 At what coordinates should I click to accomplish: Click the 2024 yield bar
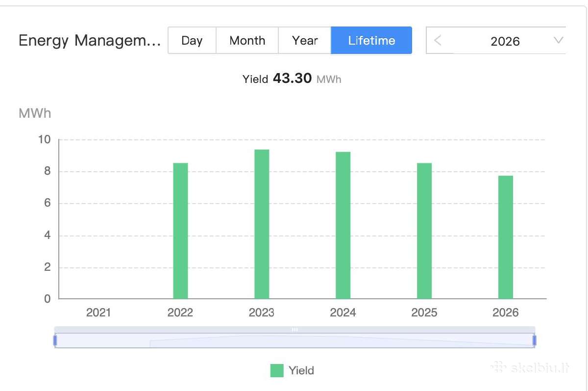click(343, 225)
